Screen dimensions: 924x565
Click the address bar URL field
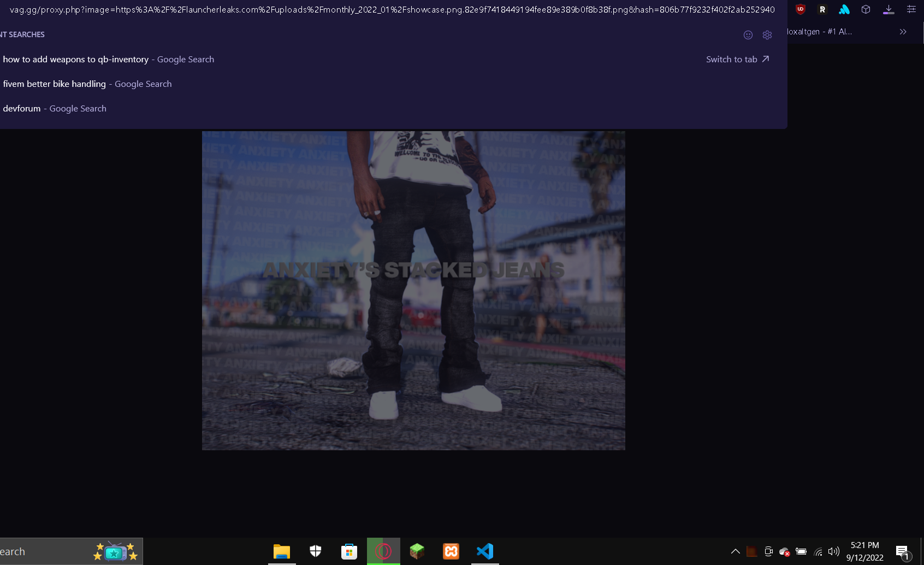click(x=392, y=10)
